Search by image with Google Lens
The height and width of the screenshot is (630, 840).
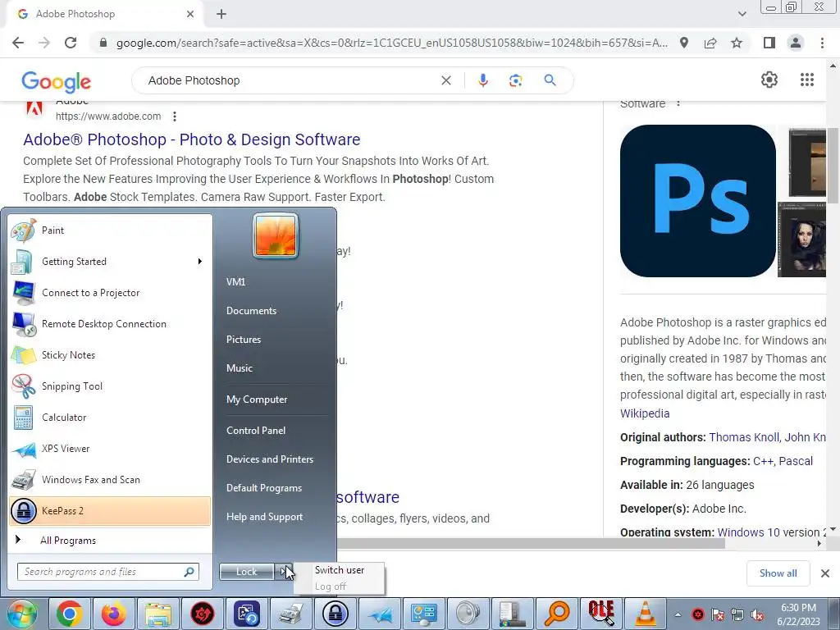coord(515,80)
